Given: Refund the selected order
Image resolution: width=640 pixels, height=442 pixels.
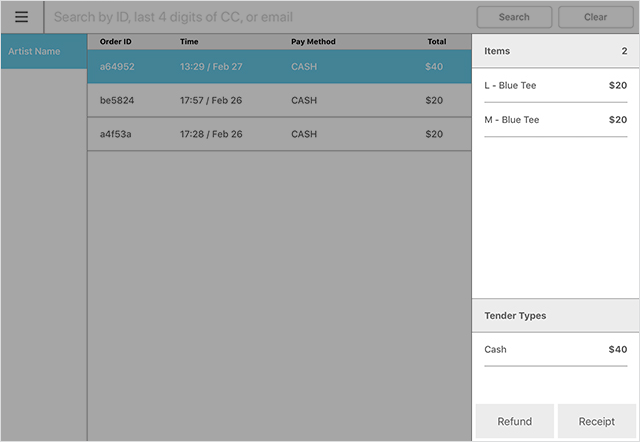Looking at the screenshot, I should pos(514,421).
